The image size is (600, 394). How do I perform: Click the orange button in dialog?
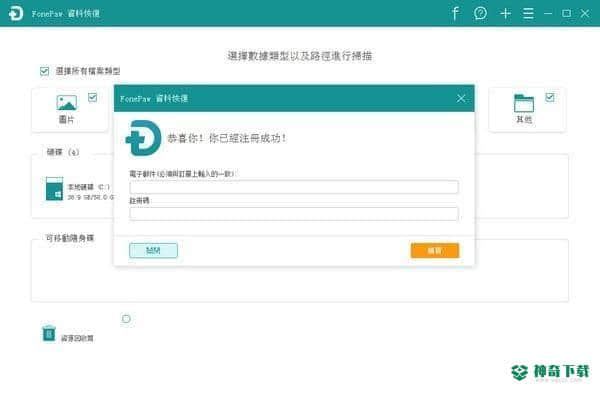[x=435, y=251]
